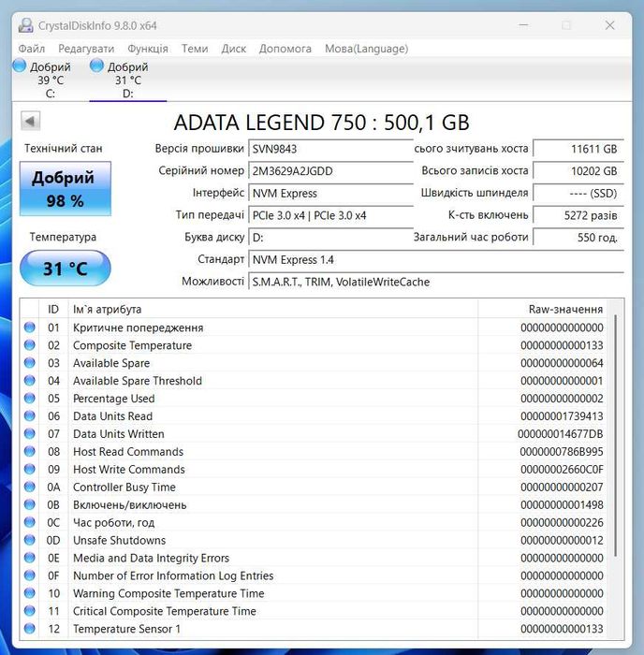Open the Теми menu
Image resolution: width=644 pixels, height=655 pixels.
(195, 49)
